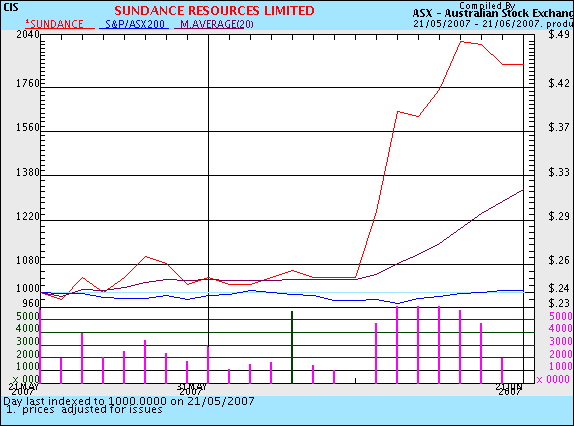Image resolution: width=574 pixels, height=426 pixels.
Task: Click the 'Day last indexed to 1000.0000' footnote
Action: point(129,401)
